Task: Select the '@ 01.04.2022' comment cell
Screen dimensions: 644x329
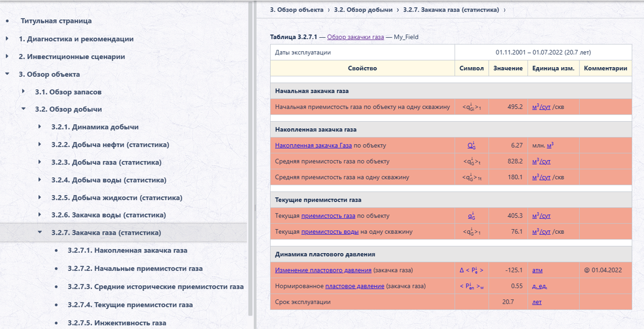Action: 605,270
